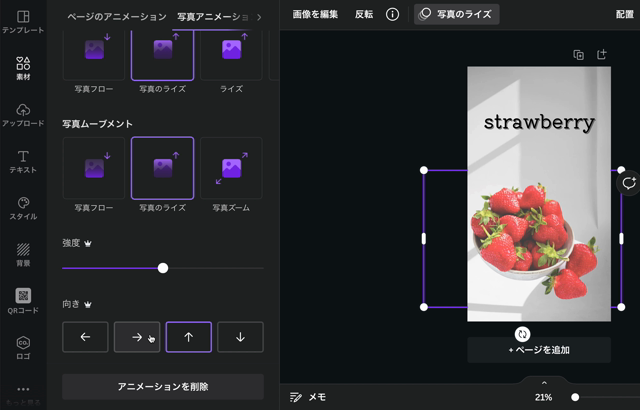640x410 pixels.
Task: Click the rotate handle below image
Action: (522, 334)
